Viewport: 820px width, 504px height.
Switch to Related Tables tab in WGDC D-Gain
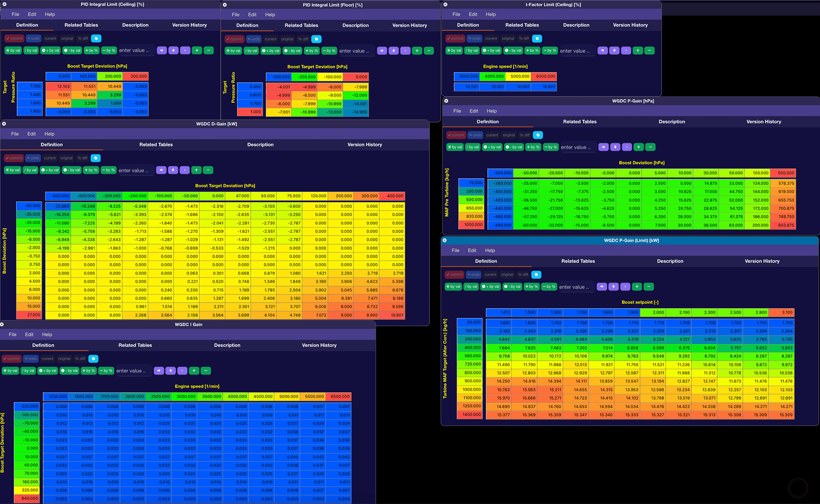coord(156,145)
